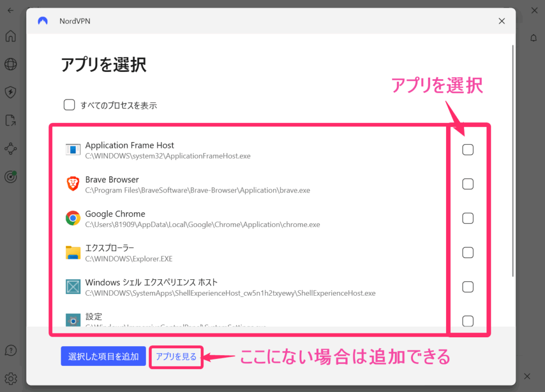Click the C:\WINDOWS\Explorer.EXE path text
545x392 pixels.
click(129, 259)
